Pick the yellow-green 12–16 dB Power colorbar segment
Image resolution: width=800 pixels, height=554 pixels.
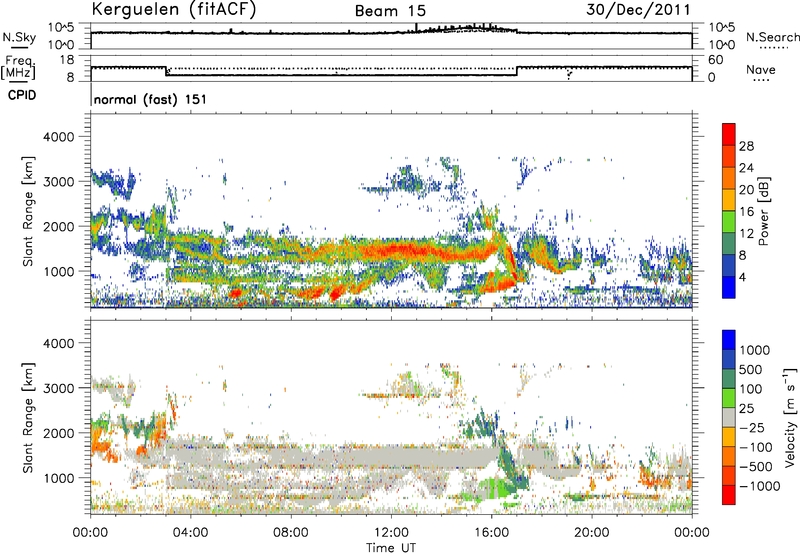[x=729, y=221]
